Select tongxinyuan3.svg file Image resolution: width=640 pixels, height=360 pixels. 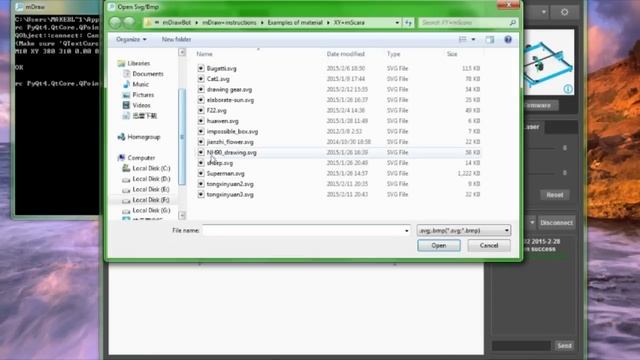pyautogui.click(x=230, y=195)
